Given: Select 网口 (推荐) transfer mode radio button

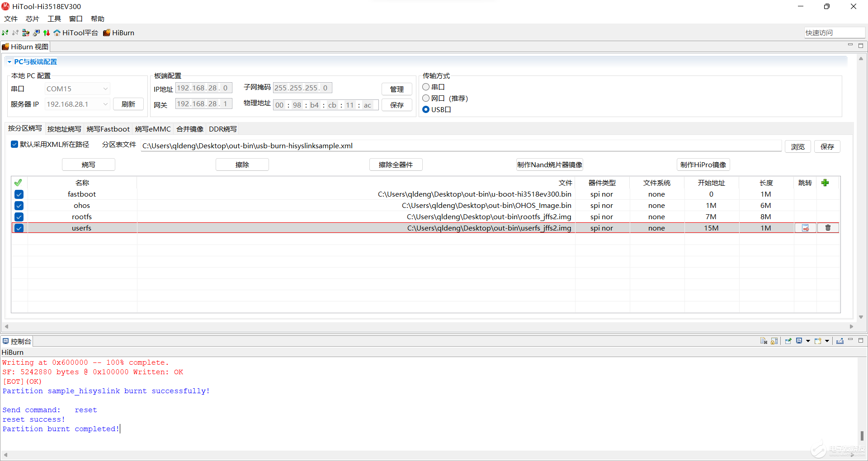Looking at the screenshot, I should pos(426,98).
